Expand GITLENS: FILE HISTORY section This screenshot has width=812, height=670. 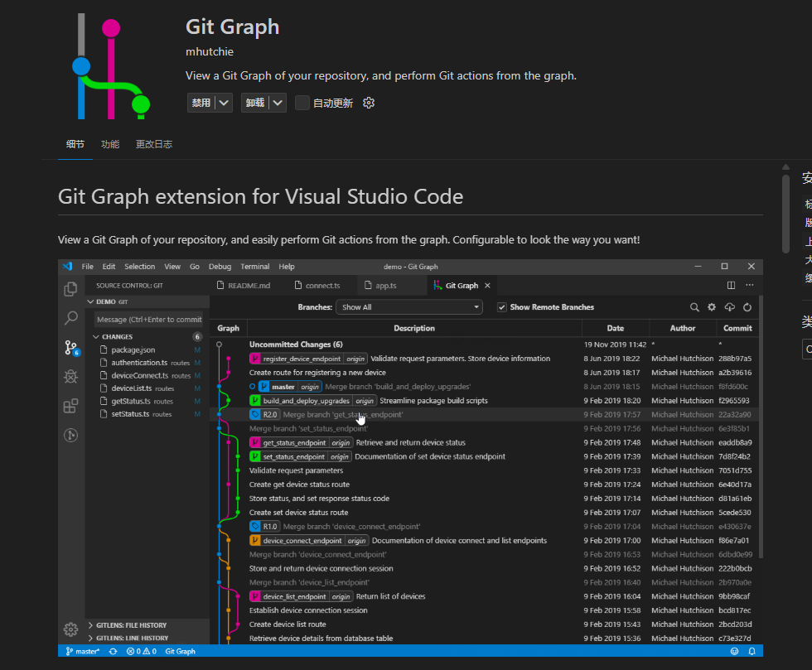[x=147, y=625]
